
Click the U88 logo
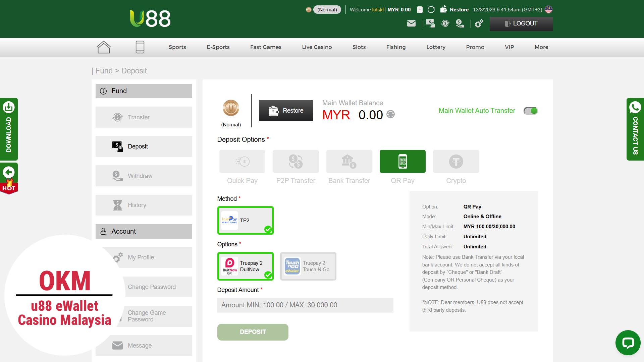pos(150,18)
